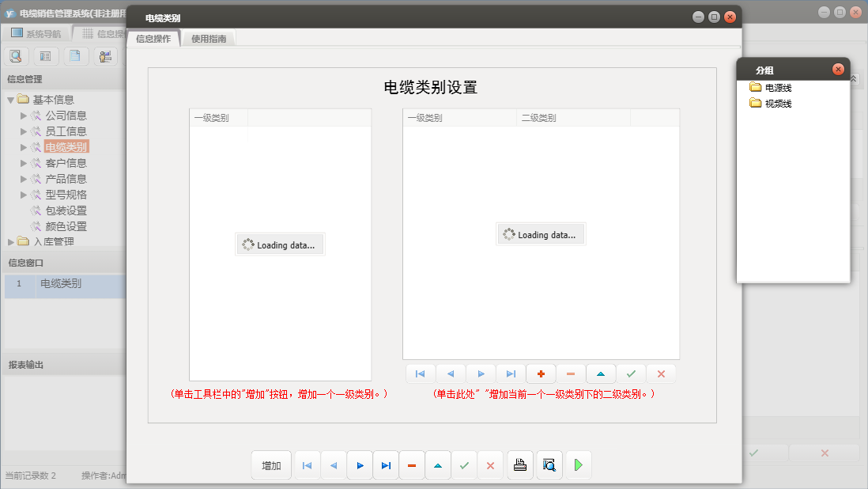Open the report list icon on top toolbar
Viewport: 868px width, 489px height.
click(x=45, y=56)
